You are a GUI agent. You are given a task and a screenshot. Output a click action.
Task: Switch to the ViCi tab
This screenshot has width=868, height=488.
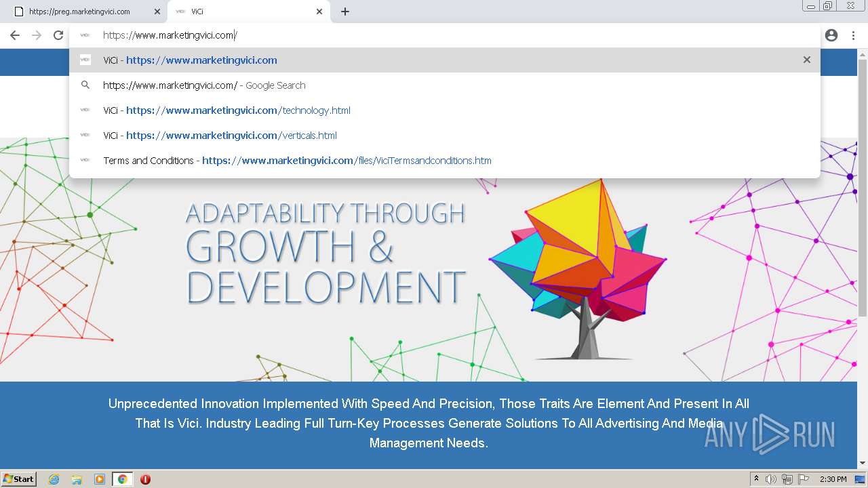pos(248,12)
